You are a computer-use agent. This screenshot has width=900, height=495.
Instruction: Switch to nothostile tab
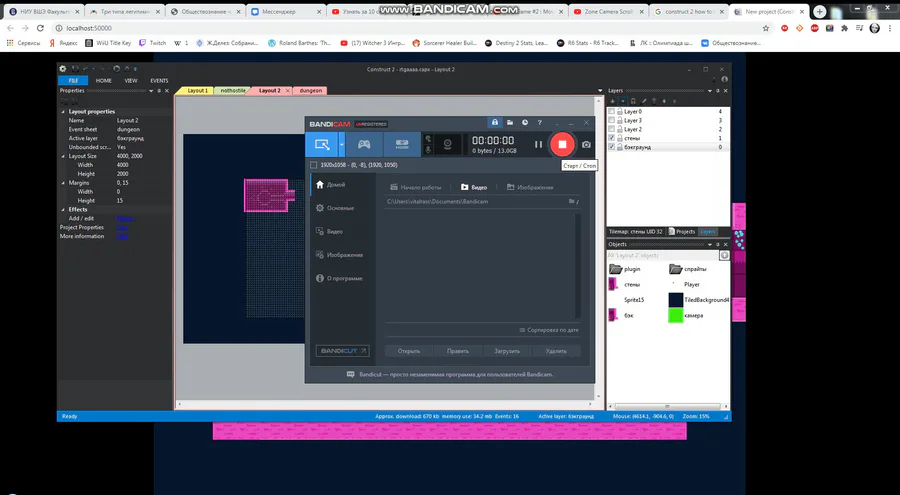click(x=232, y=91)
